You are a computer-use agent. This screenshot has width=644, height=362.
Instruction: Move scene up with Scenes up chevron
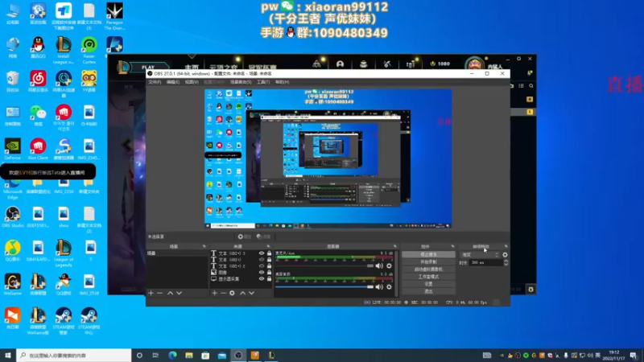click(x=170, y=293)
